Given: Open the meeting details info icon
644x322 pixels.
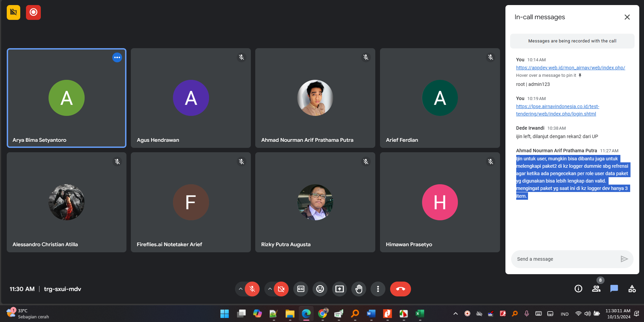Looking at the screenshot, I should [578, 289].
